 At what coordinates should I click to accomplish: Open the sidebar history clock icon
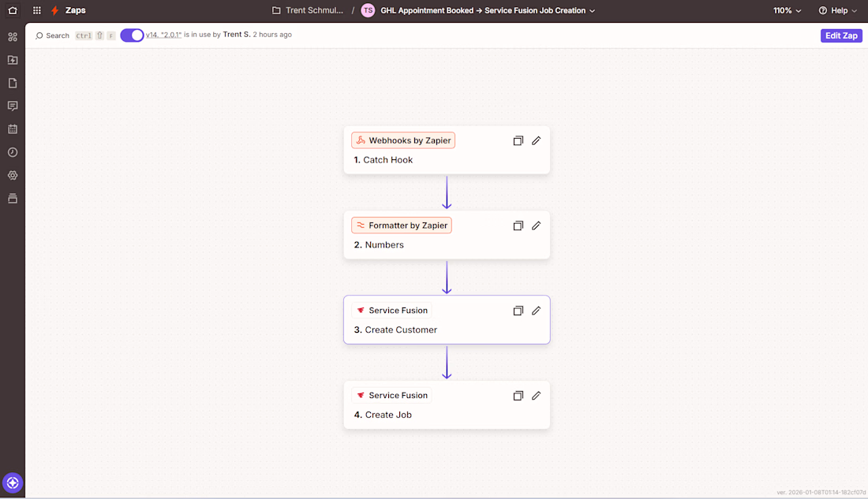[13, 152]
